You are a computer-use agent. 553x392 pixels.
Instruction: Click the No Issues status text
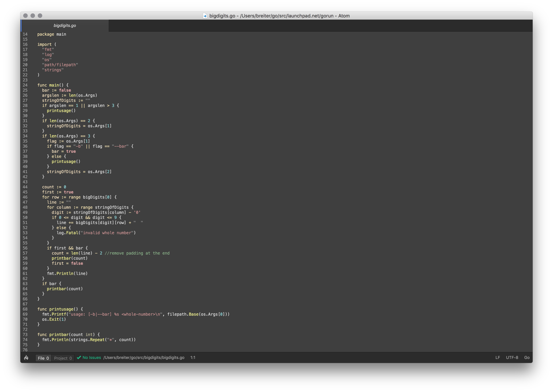coord(92,357)
